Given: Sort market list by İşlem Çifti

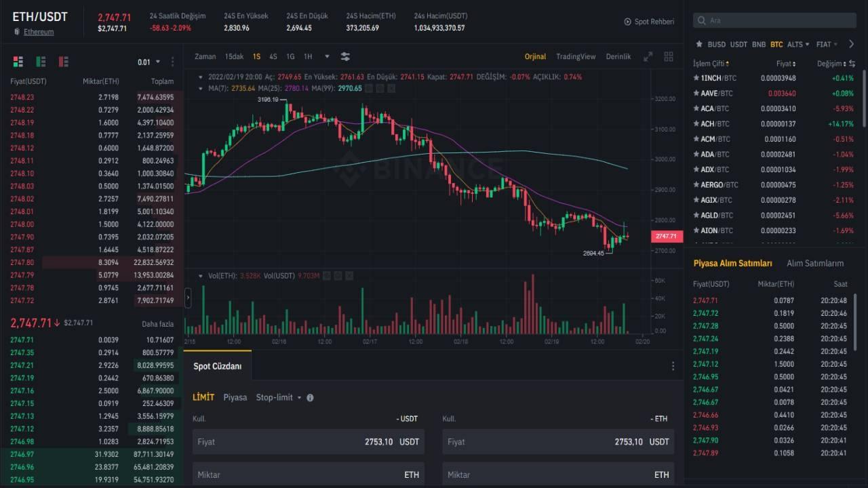Looking at the screenshot, I should coord(713,63).
